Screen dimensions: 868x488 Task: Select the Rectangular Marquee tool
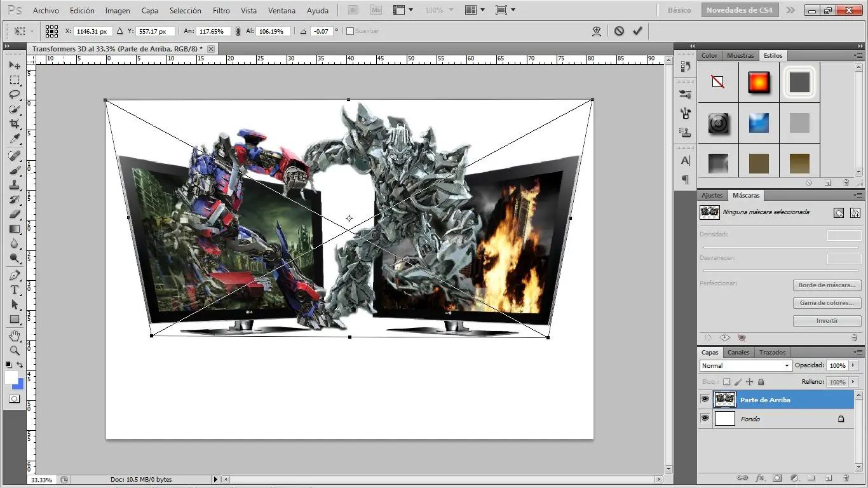click(14, 80)
